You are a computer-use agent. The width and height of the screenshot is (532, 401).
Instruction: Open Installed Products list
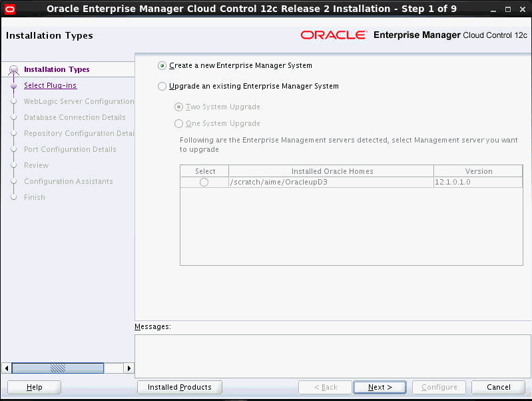click(180, 387)
